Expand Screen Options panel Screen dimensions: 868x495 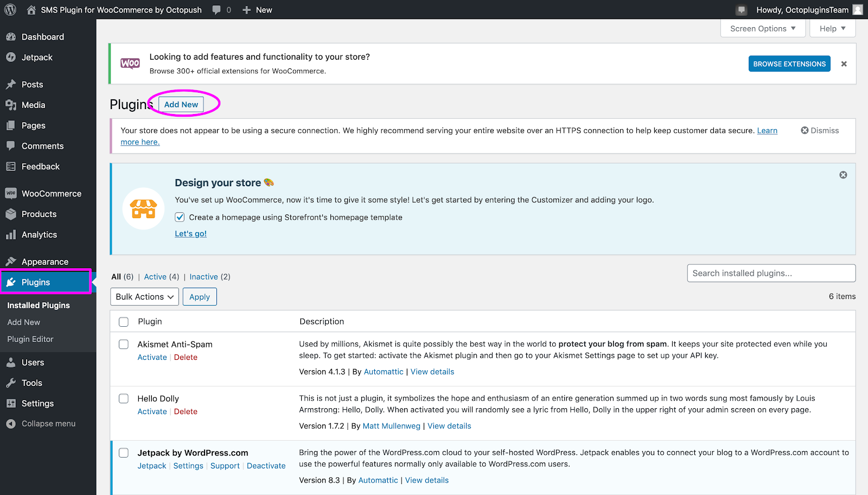763,29
